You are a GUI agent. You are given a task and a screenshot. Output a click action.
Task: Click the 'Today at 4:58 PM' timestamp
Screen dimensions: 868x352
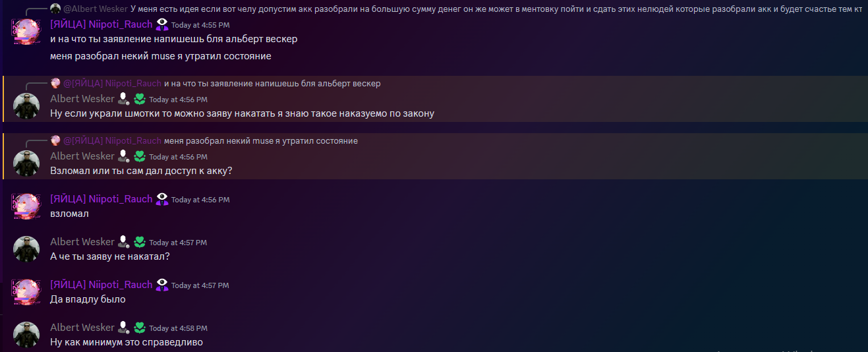[x=178, y=328]
